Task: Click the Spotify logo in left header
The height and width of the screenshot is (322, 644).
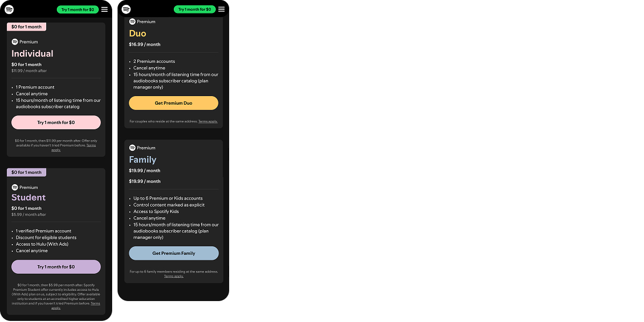Action: pos(9,9)
